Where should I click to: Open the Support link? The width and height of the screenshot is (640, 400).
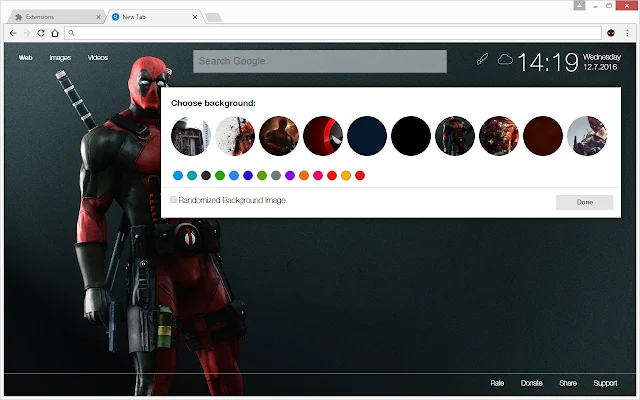[605, 383]
